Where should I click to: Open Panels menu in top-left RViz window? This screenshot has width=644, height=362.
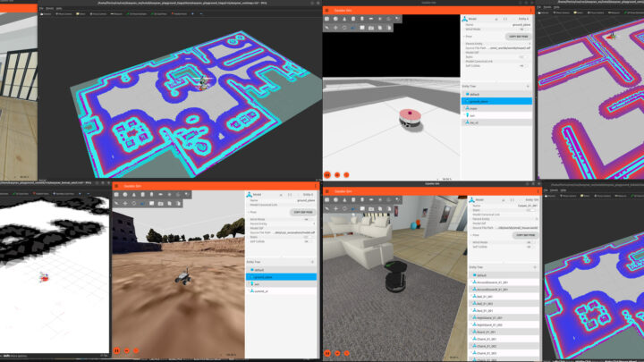pyautogui.click(x=50, y=8)
